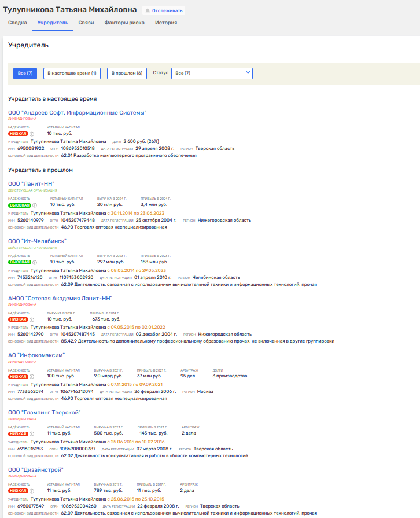Screen dimensions: 420x518
Task: Click date range с 25.06.2015 по 23.10.2015
Action: pyautogui.click(x=136, y=499)
